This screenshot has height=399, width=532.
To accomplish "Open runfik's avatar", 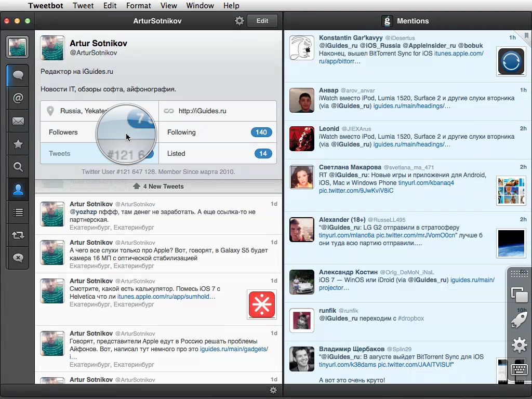I will click(x=302, y=321).
